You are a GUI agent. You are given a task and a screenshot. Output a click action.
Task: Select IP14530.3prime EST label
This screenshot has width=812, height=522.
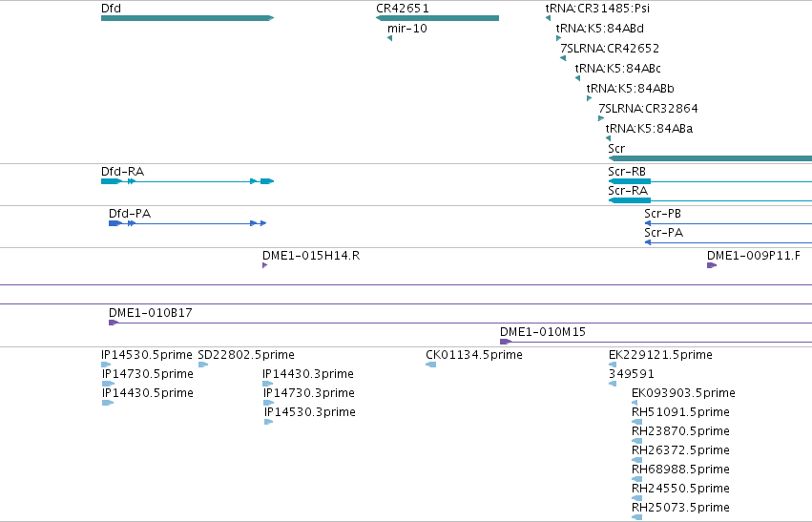click(x=310, y=412)
